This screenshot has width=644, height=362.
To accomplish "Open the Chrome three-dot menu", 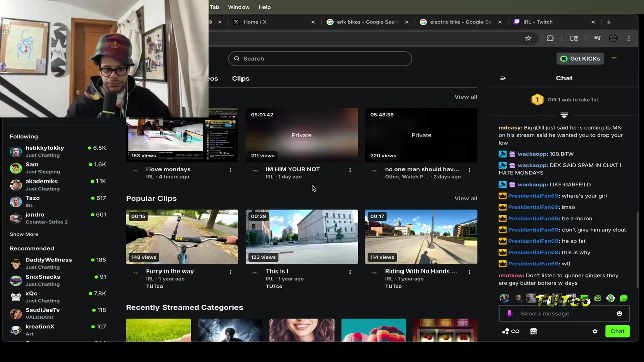I will click(x=629, y=38).
